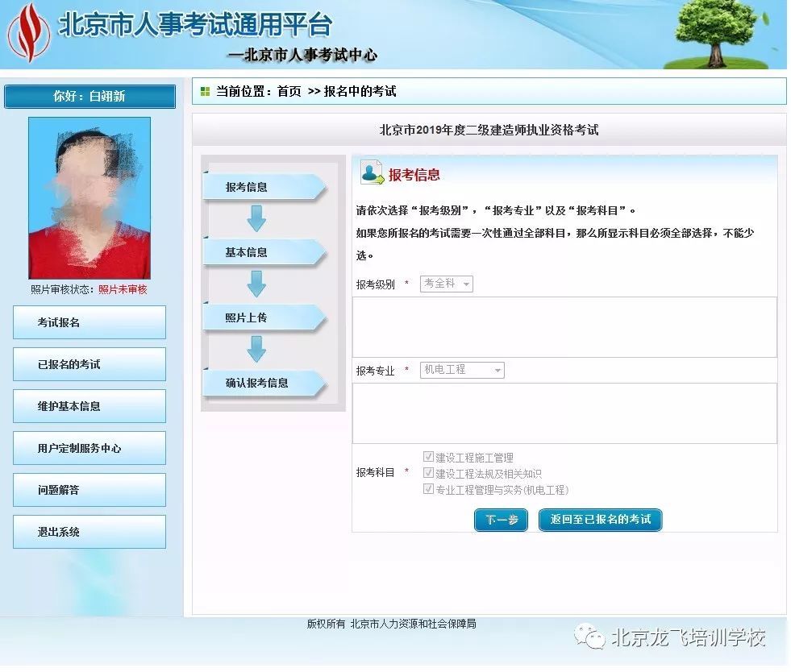The image size is (791, 672).
Task: Select the 基本信息 step arrow
Action: (x=264, y=252)
